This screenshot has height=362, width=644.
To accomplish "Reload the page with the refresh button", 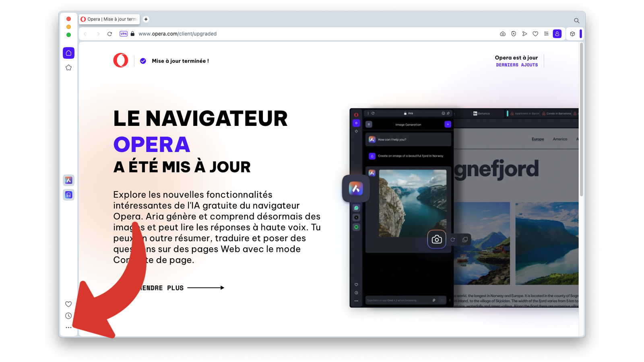I will [x=109, y=34].
